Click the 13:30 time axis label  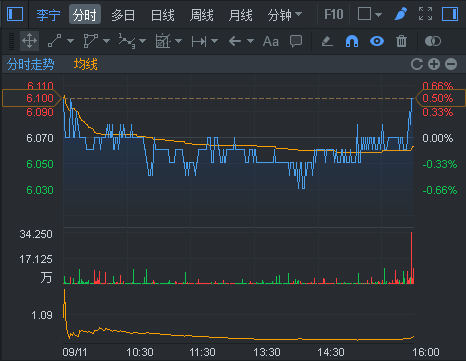[x=267, y=352]
